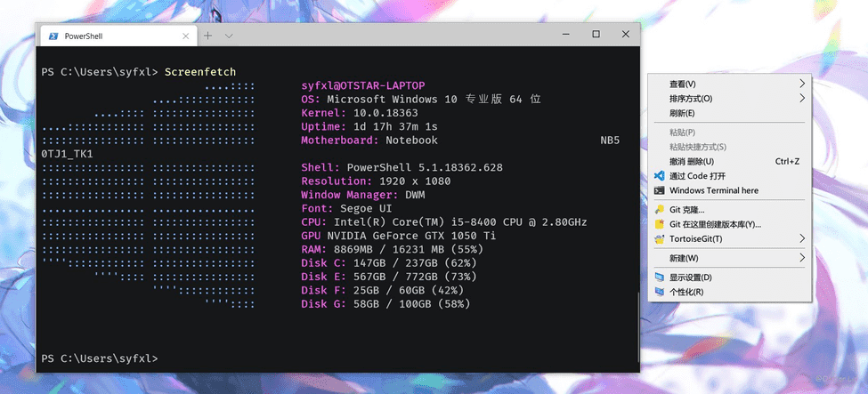Click the VS Code icon in context menu
Screen dimensions: 868x394
tap(660, 176)
